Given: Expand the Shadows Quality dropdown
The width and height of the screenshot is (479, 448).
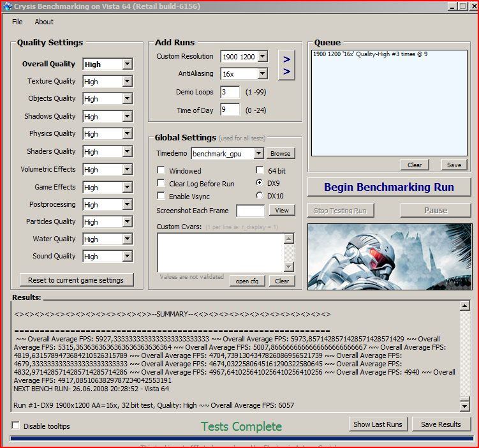Looking at the screenshot, I should click(127, 116).
